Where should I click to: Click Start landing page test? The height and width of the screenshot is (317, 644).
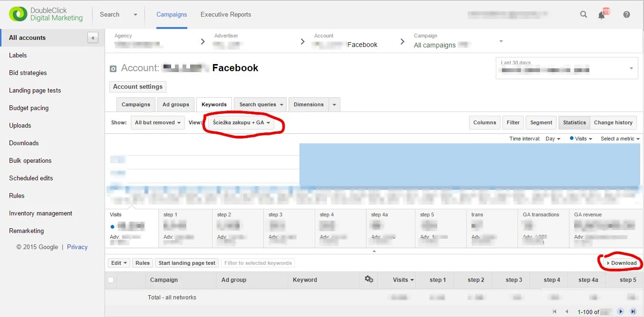(187, 263)
